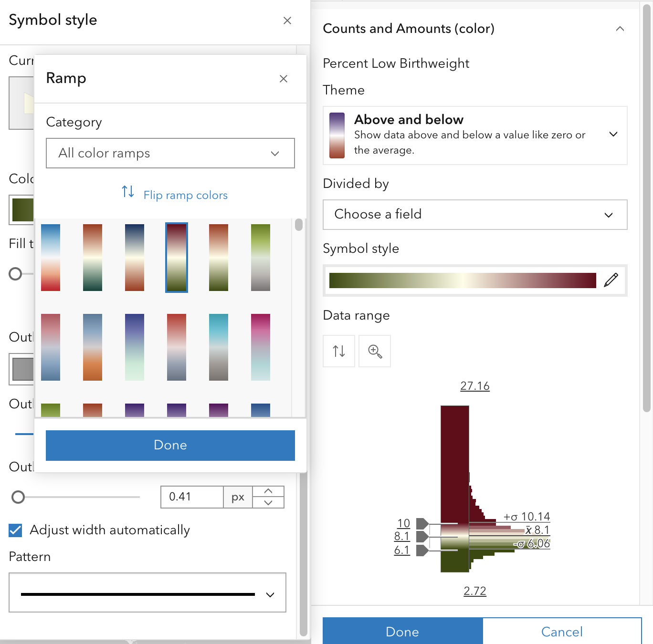Click the 27.16 maximum value link
Viewport: 653px width, 644px height.
(x=475, y=385)
